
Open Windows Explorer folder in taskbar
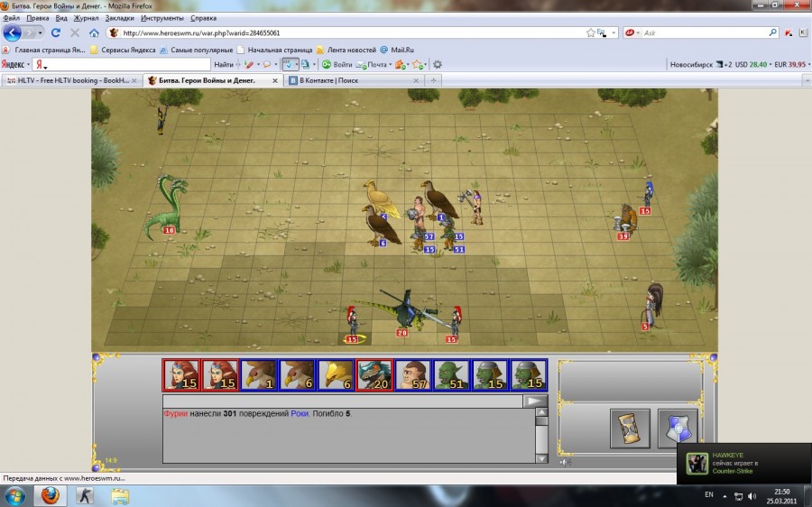pos(120,495)
